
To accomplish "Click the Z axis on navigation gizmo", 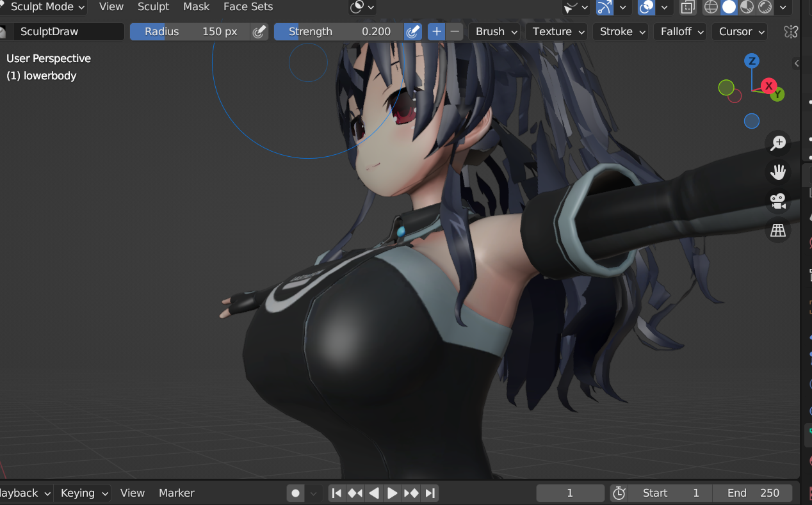I will point(752,61).
